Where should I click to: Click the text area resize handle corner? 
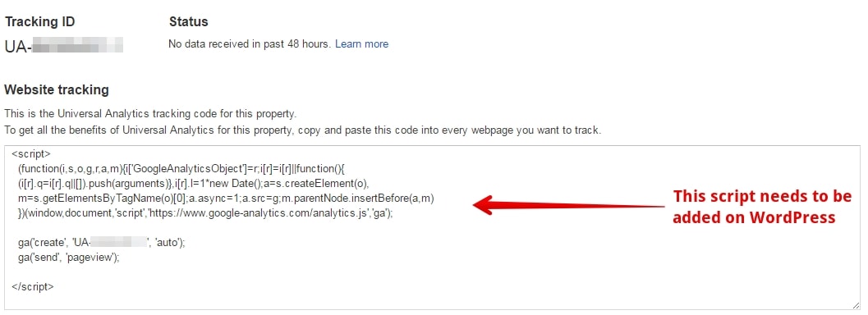(x=856, y=305)
